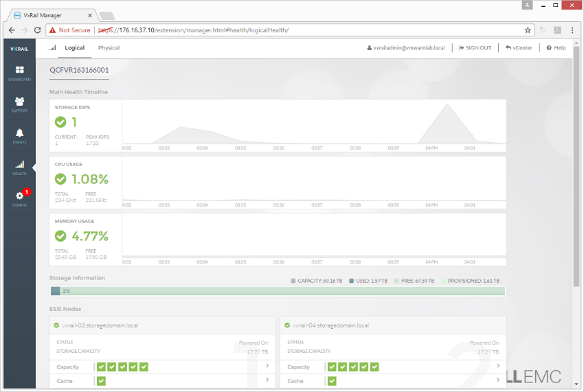Expand the Cache row for vxrail-04
This screenshot has width=584, height=392.
(x=498, y=380)
